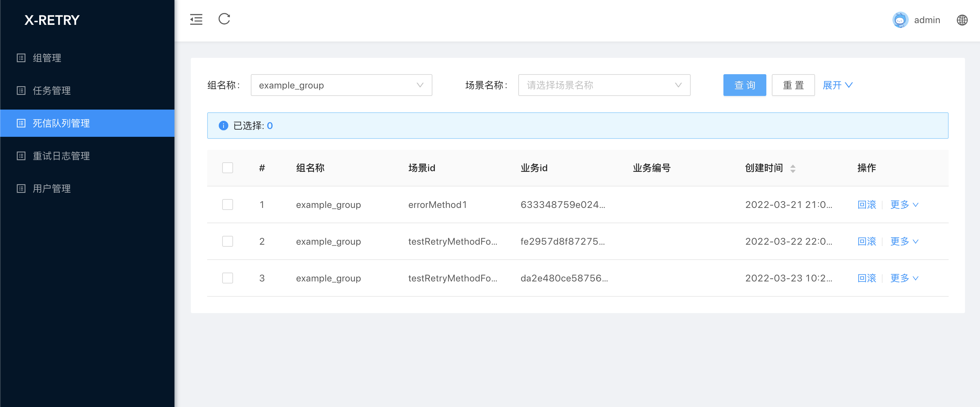The width and height of the screenshot is (980, 407).
Task: Open 任务管理 in the sidebar
Action: tap(52, 91)
